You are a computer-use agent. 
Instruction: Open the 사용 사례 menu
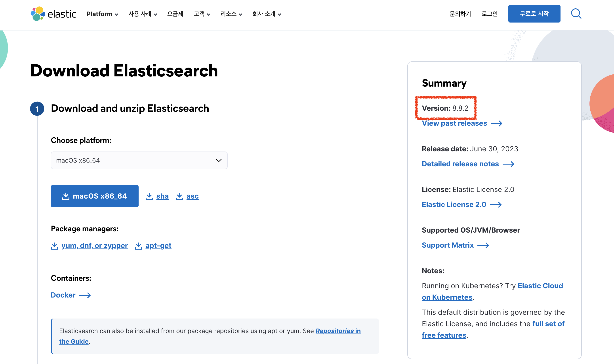click(143, 14)
